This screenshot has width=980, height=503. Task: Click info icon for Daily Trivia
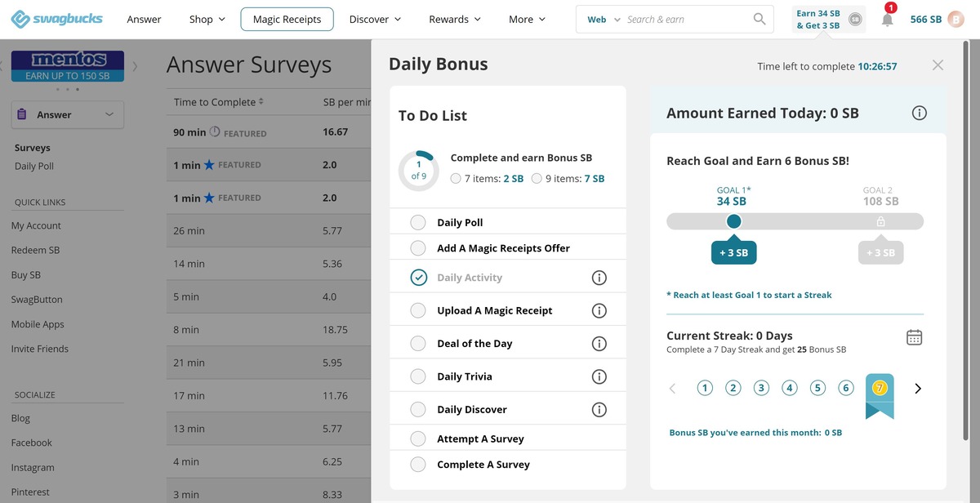pyautogui.click(x=599, y=376)
